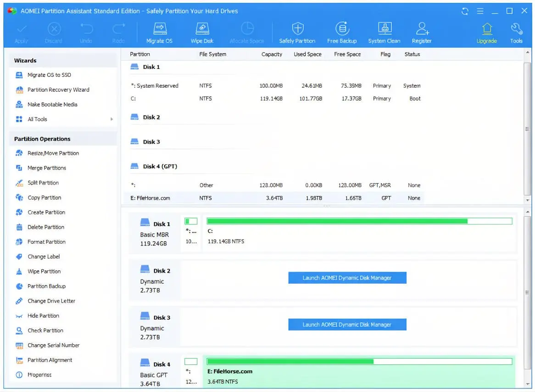Sort by Free Space column header
The height and width of the screenshot is (392, 535).
pyautogui.click(x=347, y=54)
